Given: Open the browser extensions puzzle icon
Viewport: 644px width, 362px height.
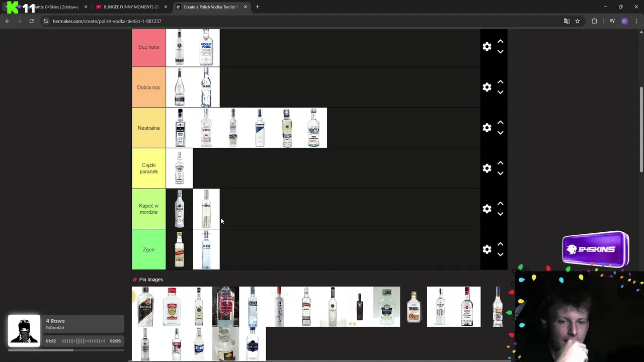Looking at the screenshot, I should [594, 21].
